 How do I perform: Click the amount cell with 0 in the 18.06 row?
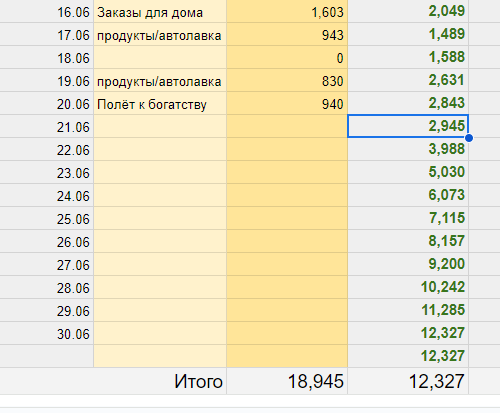click(287, 57)
